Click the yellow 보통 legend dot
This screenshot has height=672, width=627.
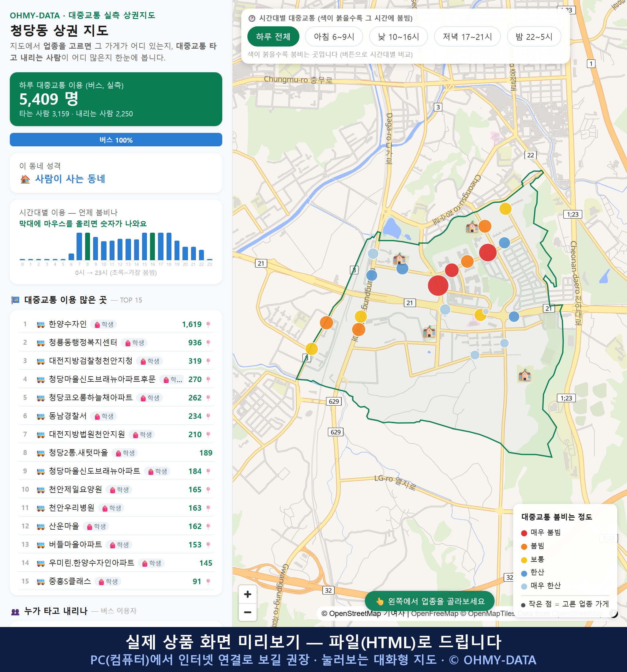524,560
